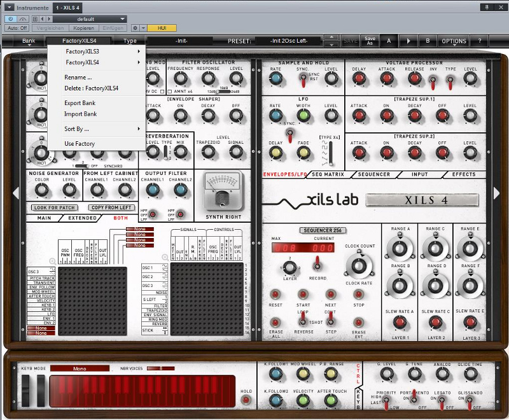Select preset slot A
This screenshot has width=509, height=420.
pyautogui.click(x=389, y=41)
